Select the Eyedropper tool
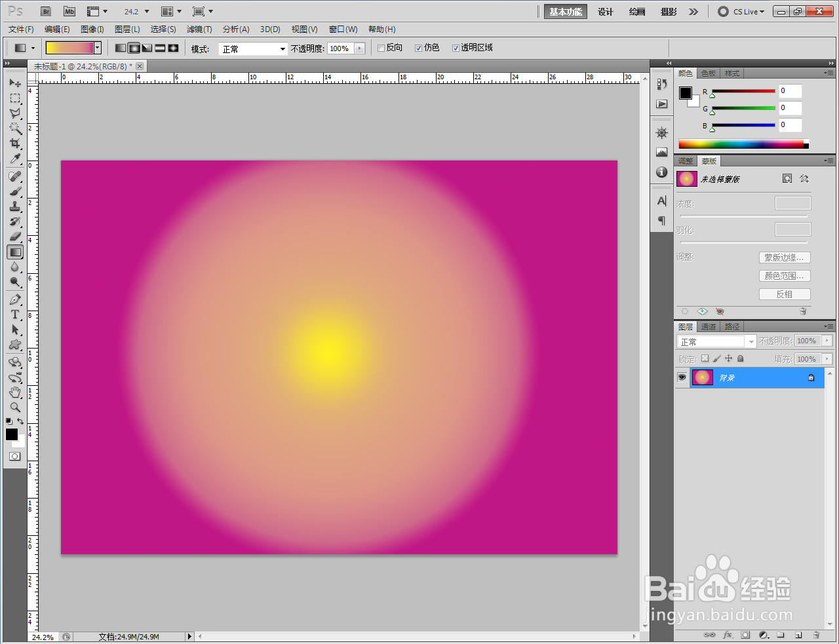 (15, 159)
